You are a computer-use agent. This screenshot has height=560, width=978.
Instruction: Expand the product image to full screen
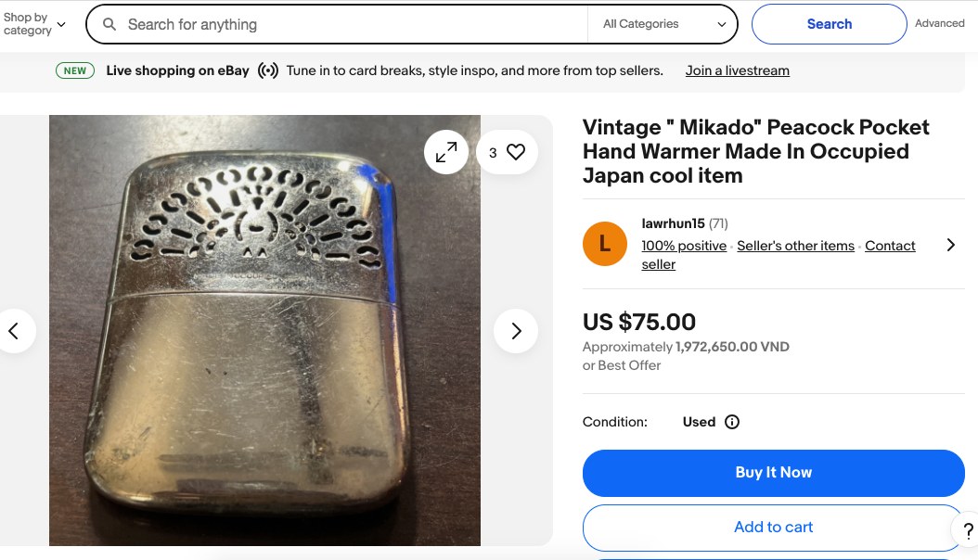pyautogui.click(x=446, y=152)
